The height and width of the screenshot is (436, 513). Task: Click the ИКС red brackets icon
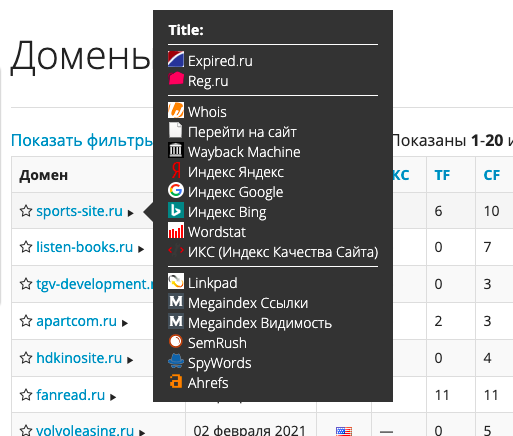point(176,250)
